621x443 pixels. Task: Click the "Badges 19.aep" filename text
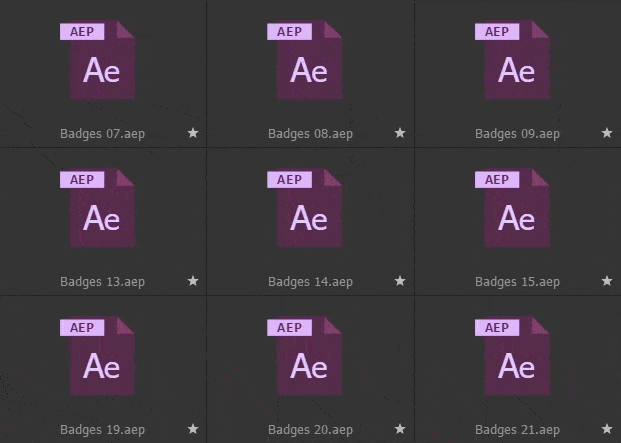click(102, 430)
